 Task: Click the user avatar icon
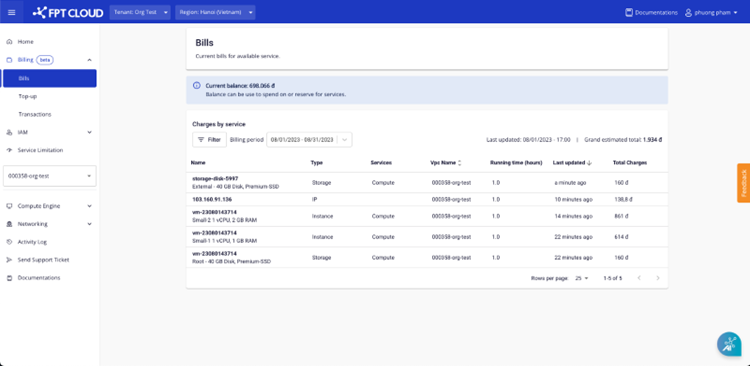click(x=688, y=12)
